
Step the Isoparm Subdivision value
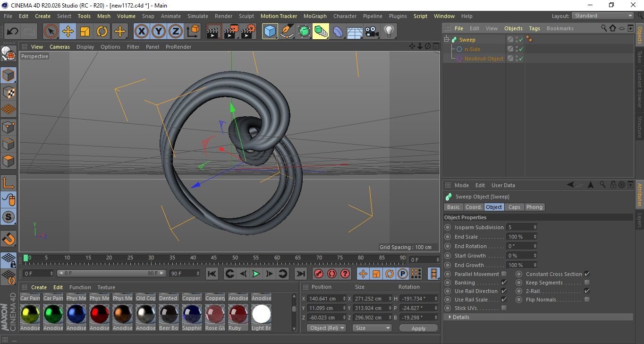(535, 227)
